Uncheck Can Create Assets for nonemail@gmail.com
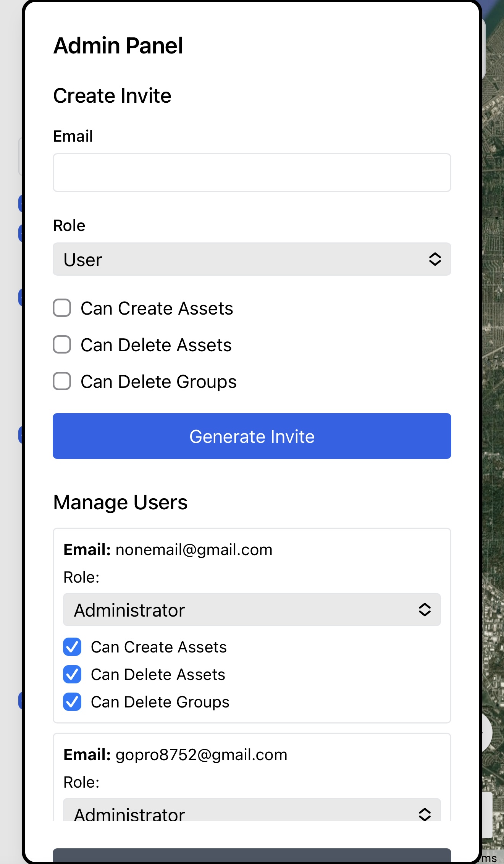The image size is (504, 864). [72, 647]
